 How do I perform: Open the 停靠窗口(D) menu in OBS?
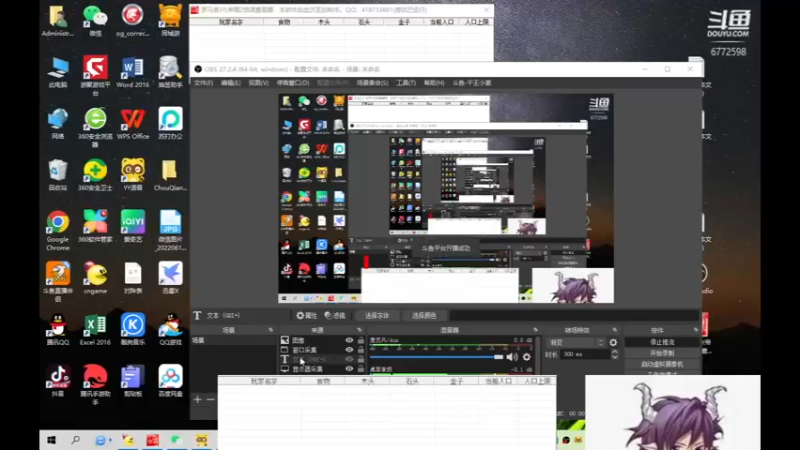[293, 83]
